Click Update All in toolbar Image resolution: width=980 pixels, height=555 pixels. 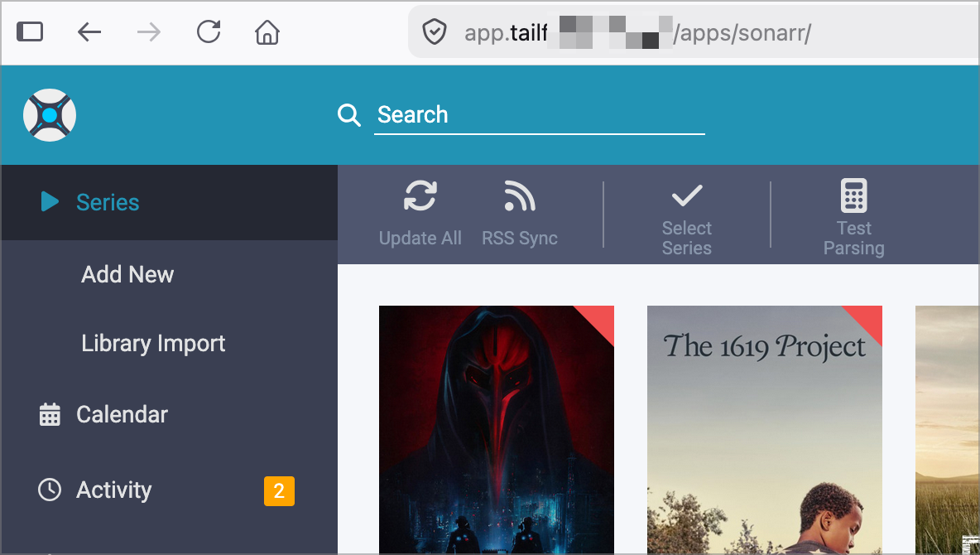tap(420, 213)
